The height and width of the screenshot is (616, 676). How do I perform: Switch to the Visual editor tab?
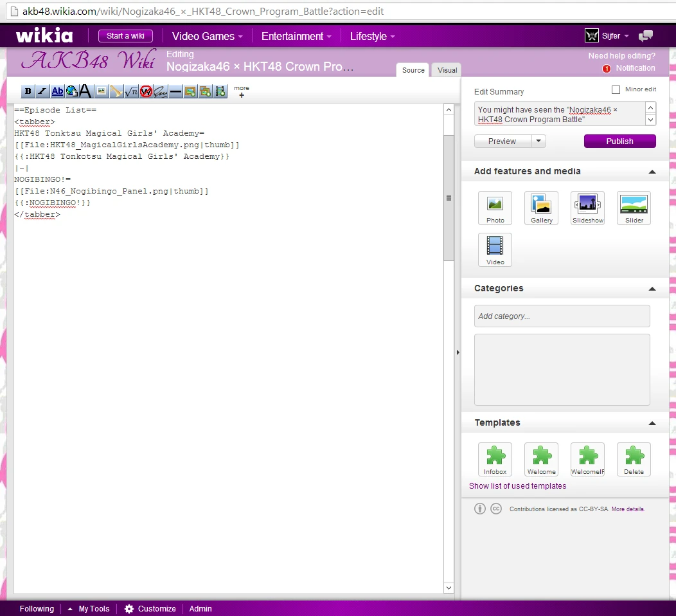pyautogui.click(x=447, y=70)
